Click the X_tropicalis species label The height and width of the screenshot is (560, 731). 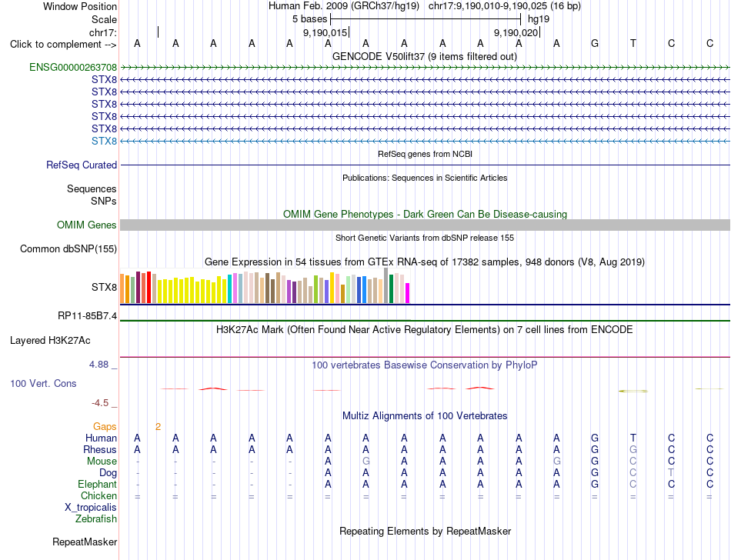(x=91, y=508)
